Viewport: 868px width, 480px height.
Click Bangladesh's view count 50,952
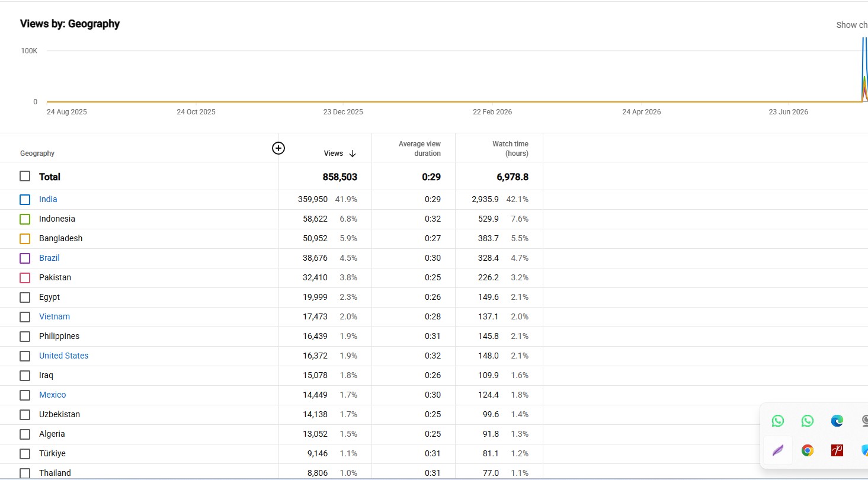click(315, 238)
